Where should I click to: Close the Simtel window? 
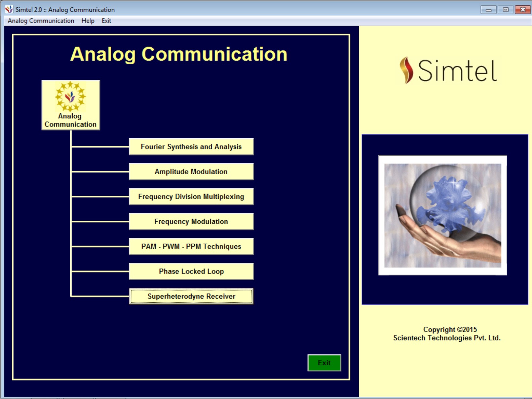pyautogui.click(x=523, y=10)
